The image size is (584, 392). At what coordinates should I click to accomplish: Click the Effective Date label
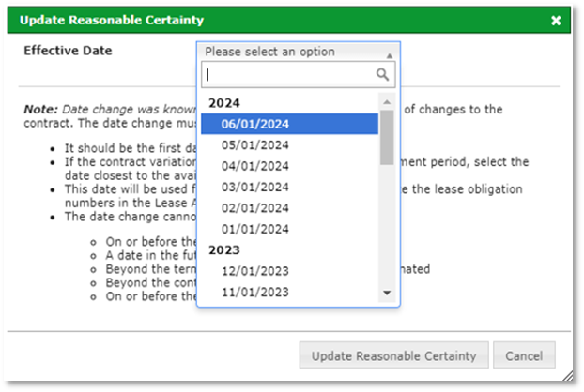tap(68, 51)
